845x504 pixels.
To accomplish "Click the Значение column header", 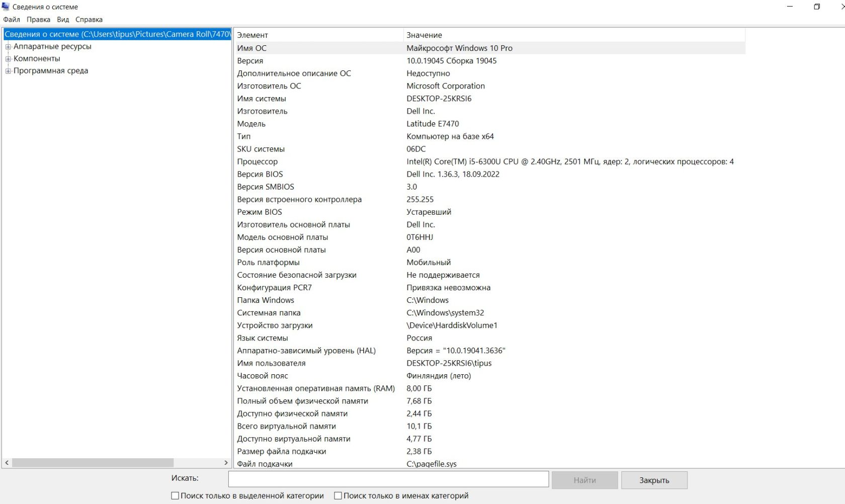I will coord(574,35).
